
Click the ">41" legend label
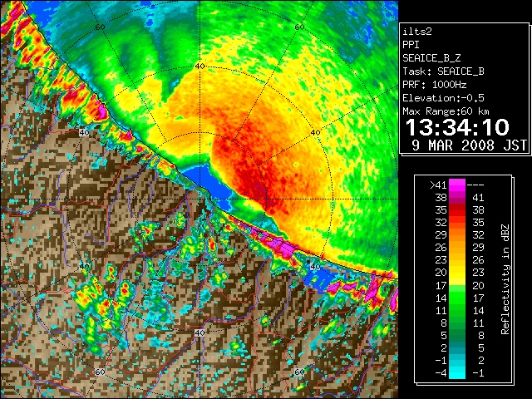(x=438, y=185)
